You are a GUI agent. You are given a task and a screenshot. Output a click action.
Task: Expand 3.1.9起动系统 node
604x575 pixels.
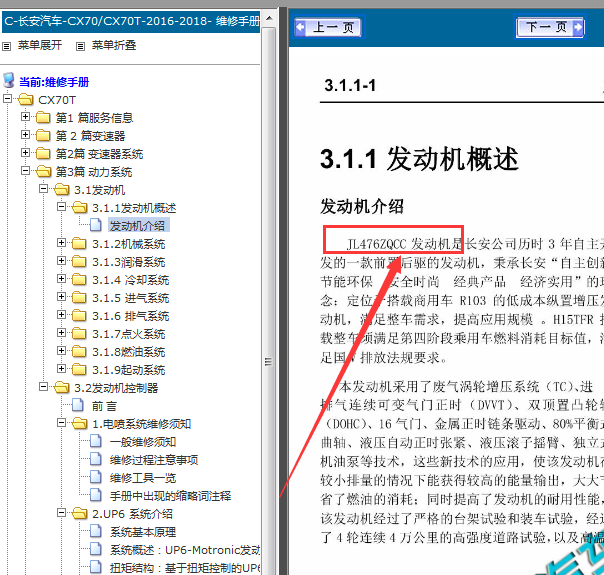point(61,369)
